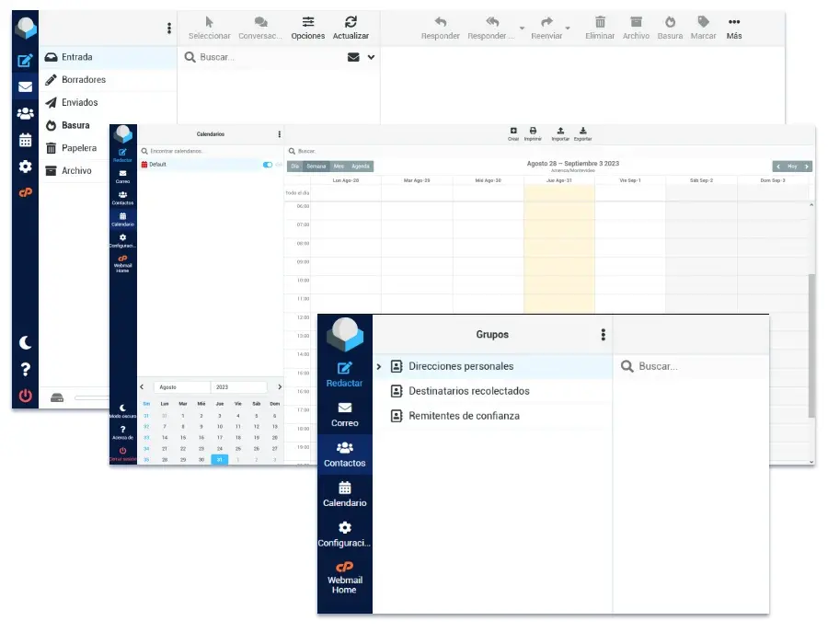This screenshot has height=644, width=828.
Task: Toggle dark mode moon in the mail sidebar
Action: point(25,342)
